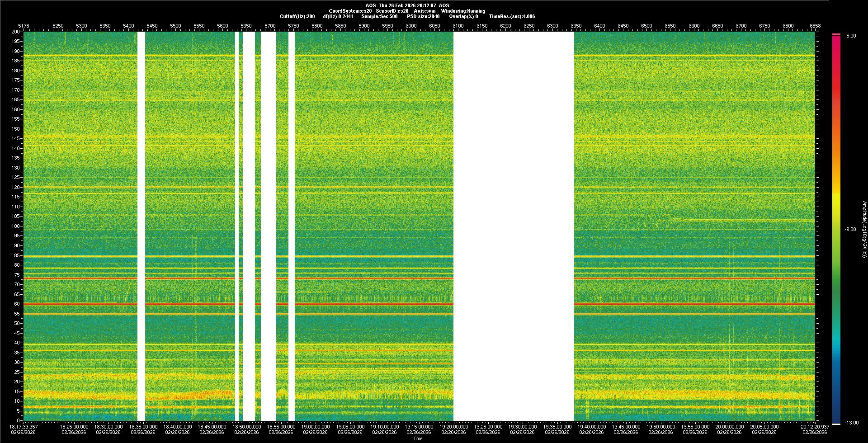
Task: Click the 6000 top axis tick label
Action: (x=411, y=26)
